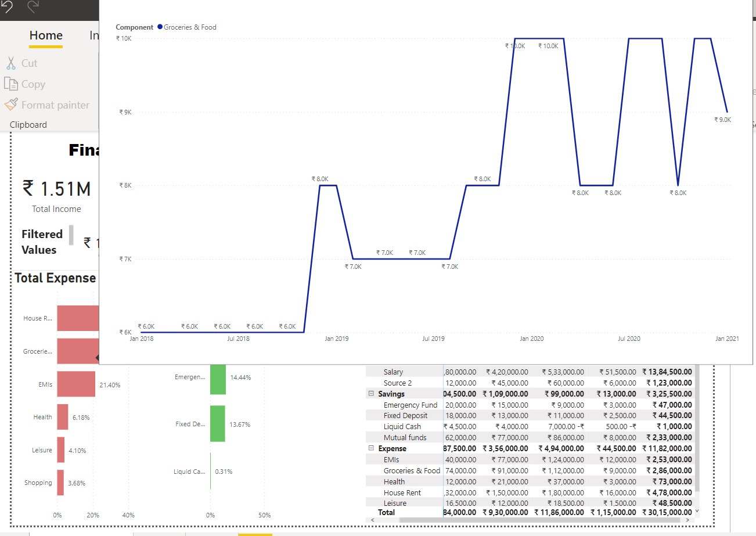
Task: Click the Copy text label in ribbon
Action: coord(33,84)
